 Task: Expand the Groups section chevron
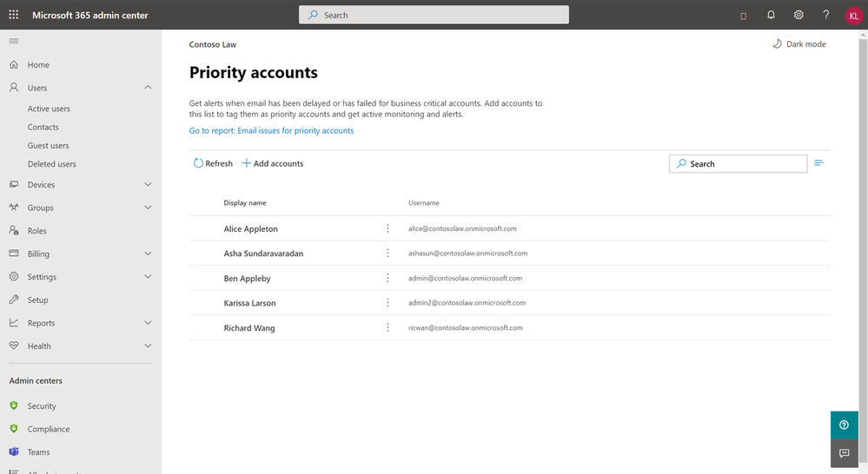click(148, 207)
